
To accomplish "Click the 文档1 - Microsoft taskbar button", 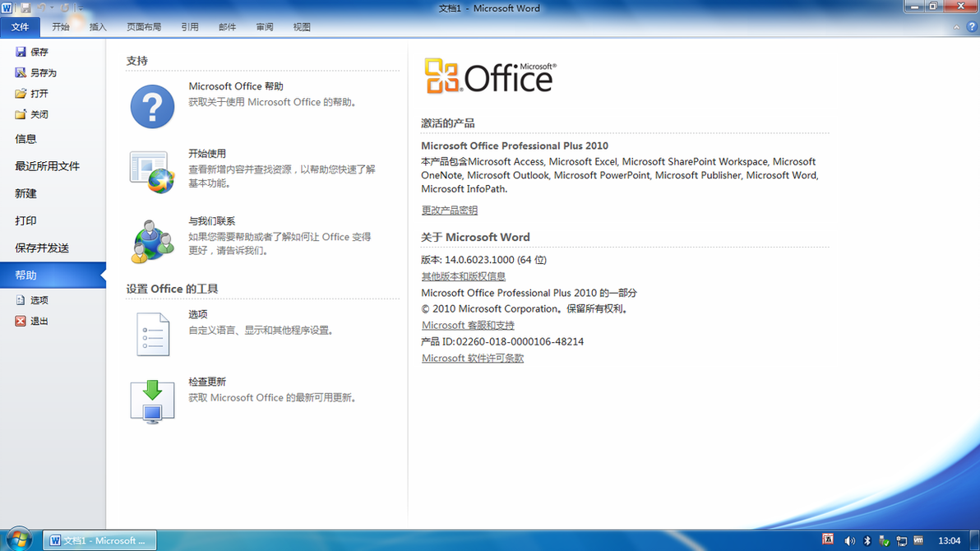I will tap(99, 540).
